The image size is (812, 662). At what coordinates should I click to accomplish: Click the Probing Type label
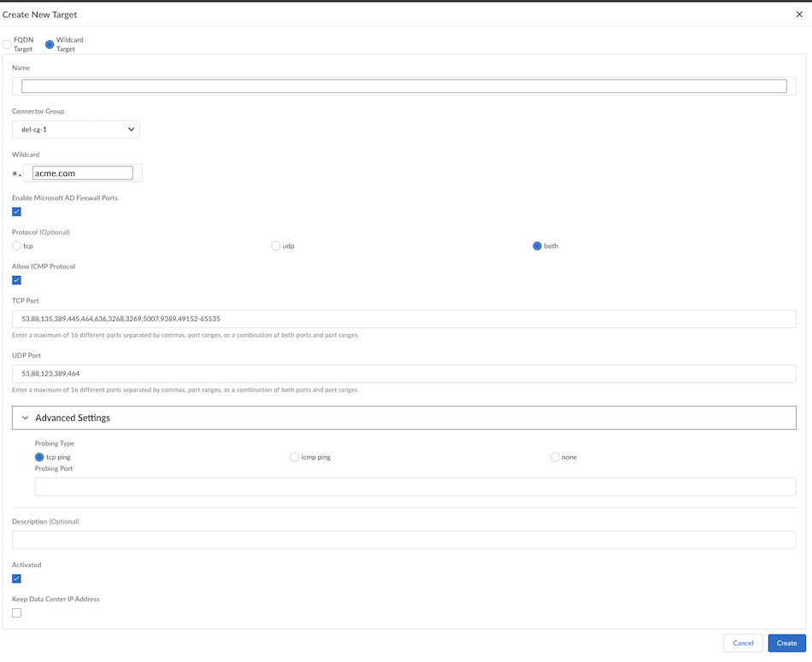tap(55, 443)
